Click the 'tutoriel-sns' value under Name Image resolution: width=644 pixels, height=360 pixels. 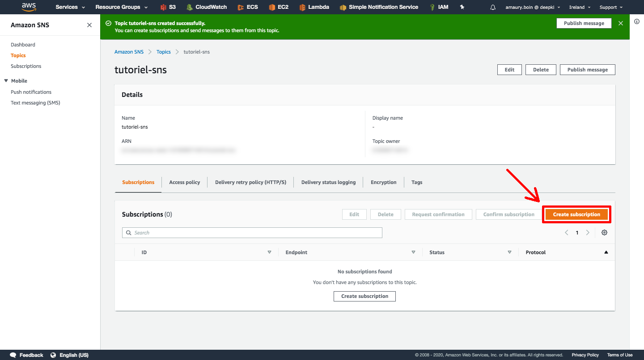coord(135,127)
